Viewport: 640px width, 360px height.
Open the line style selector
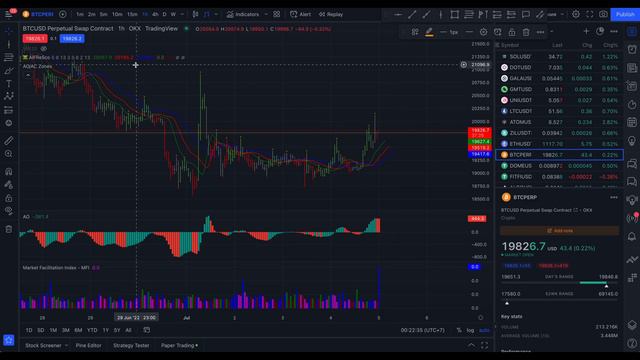469,32
